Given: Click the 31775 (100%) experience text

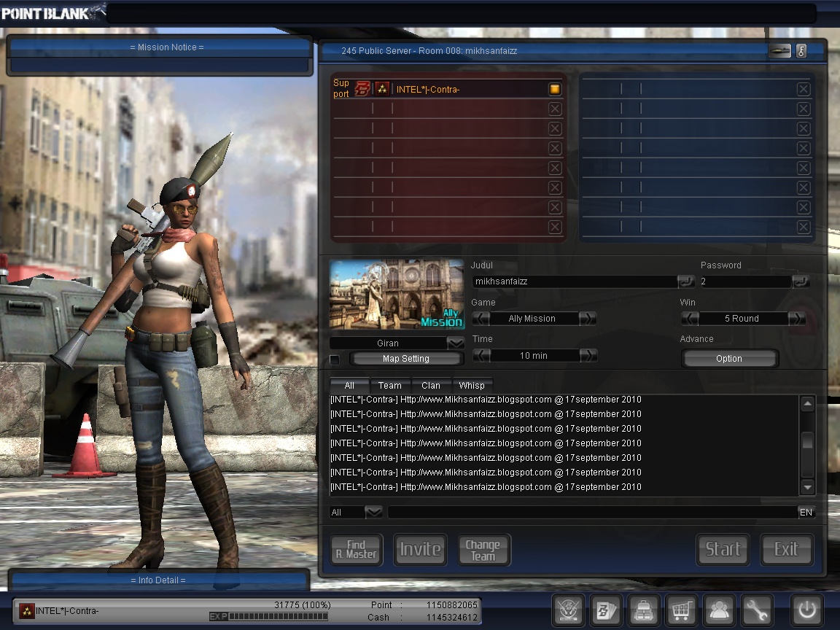Looking at the screenshot, I should (303, 604).
